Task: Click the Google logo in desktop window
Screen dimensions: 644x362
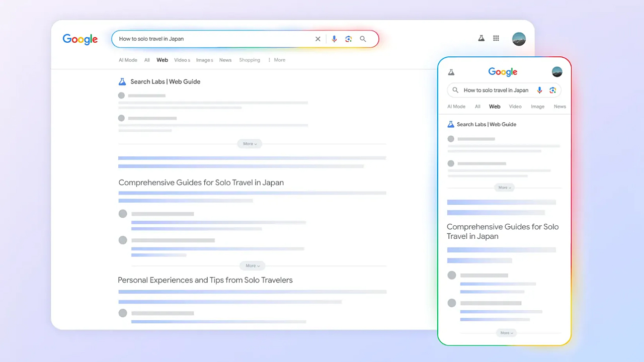Action: 80,39
